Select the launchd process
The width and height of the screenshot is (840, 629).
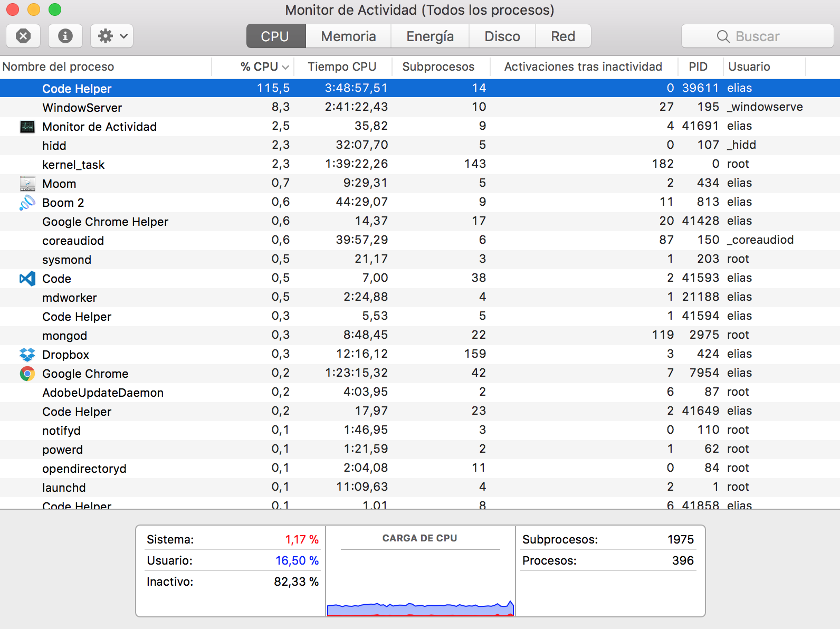pyautogui.click(x=420, y=487)
